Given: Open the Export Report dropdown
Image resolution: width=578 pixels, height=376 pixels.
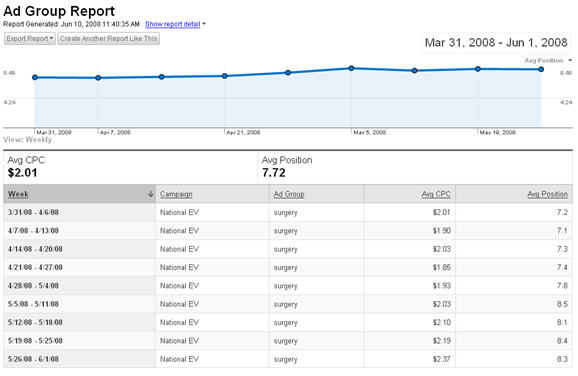Looking at the screenshot, I should 29,39.
